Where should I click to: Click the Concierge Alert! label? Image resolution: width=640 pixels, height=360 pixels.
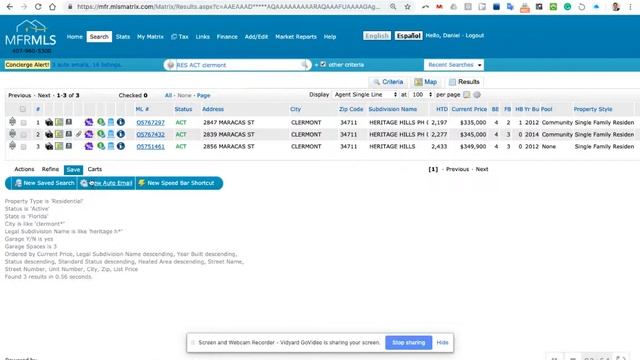27,65
